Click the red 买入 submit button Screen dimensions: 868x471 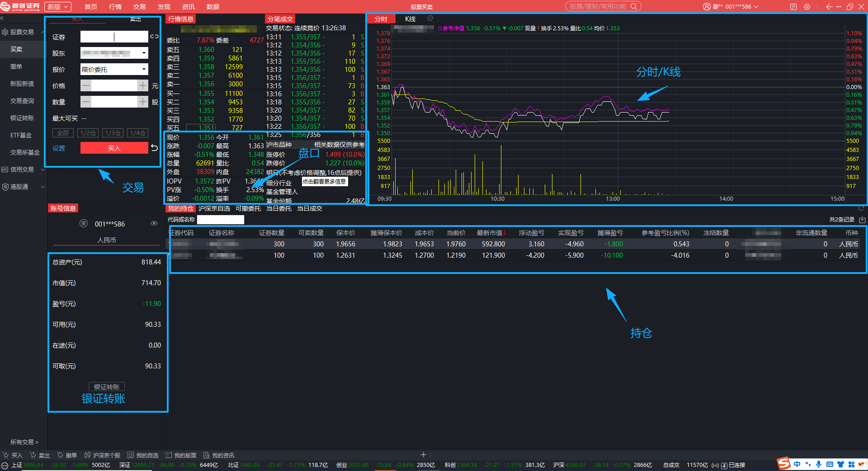(x=114, y=148)
